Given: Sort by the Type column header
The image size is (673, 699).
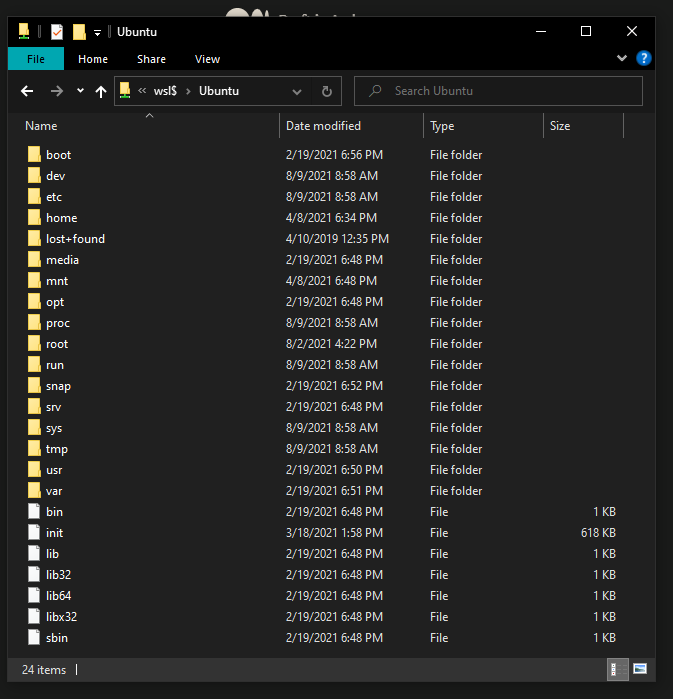Looking at the screenshot, I should [442, 126].
